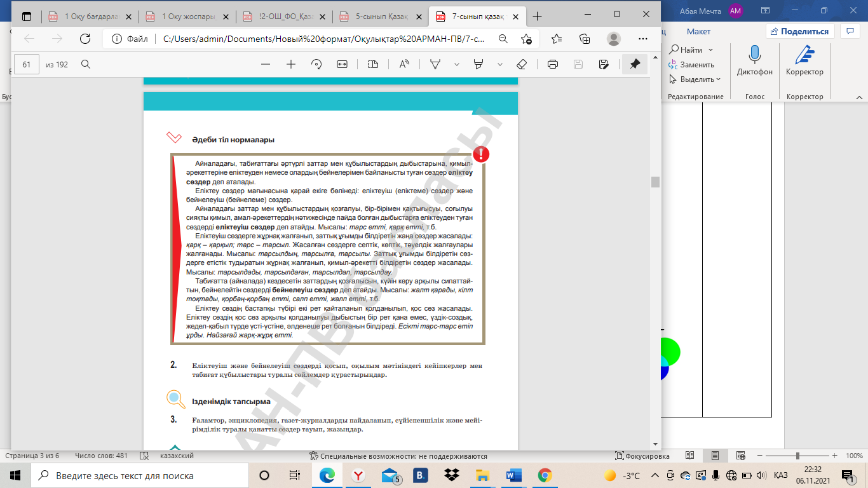Collapse the Word ribbon with the chevron
868x488 pixels.
[858, 96]
